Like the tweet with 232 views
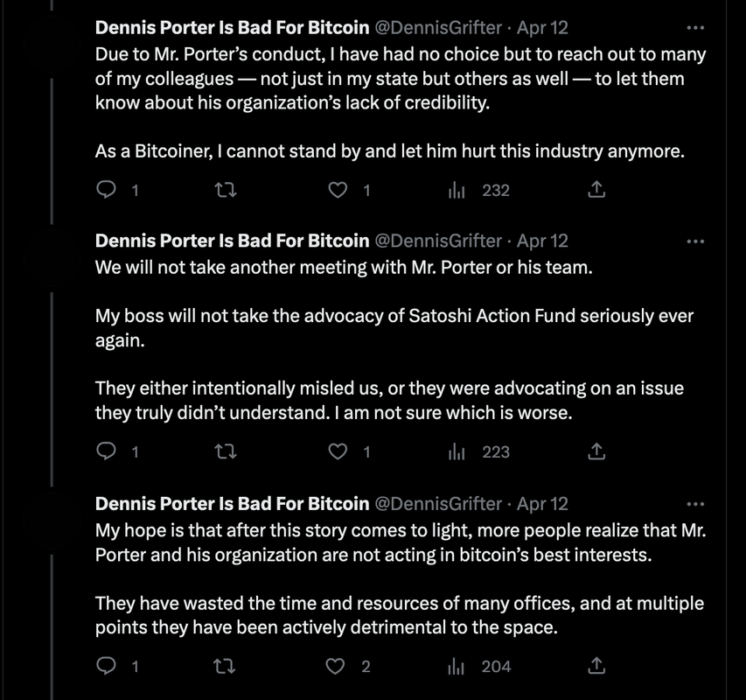746x700 pixels. pos(338,190)
